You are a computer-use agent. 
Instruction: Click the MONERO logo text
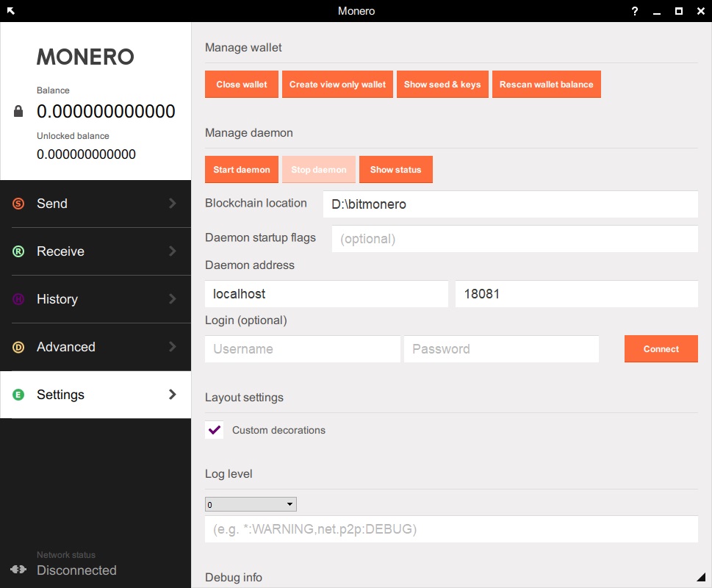(85, 57)
